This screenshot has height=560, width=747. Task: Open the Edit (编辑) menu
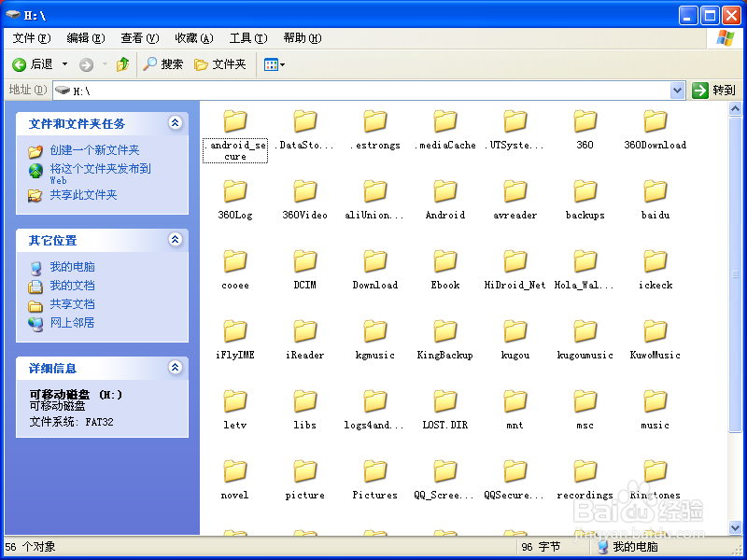[86, 38]
